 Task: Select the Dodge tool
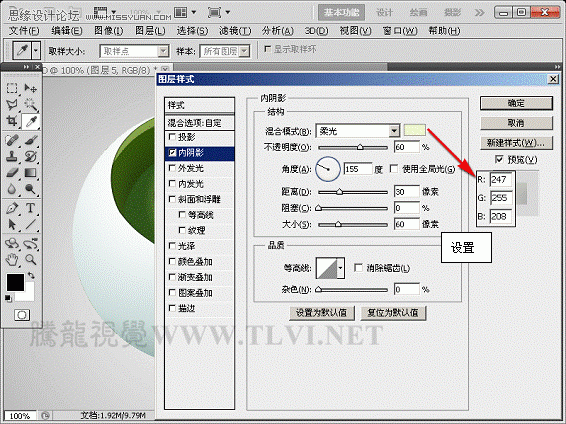[30, 189]
